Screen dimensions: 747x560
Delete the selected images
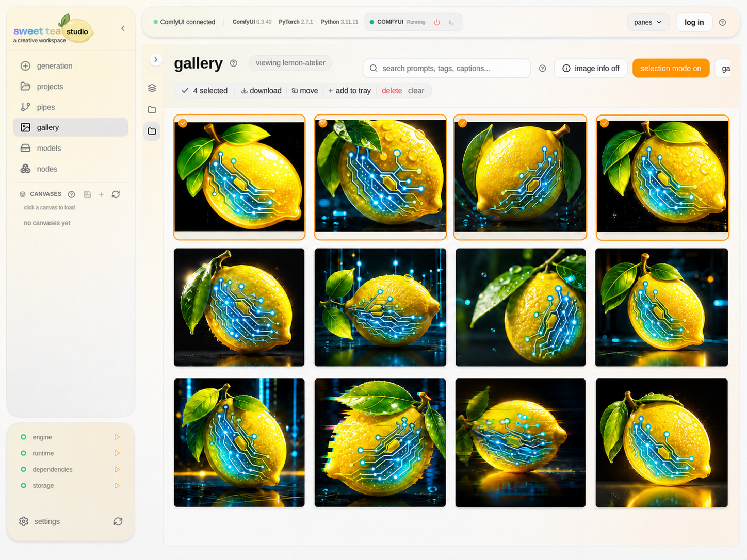[392, 91]
